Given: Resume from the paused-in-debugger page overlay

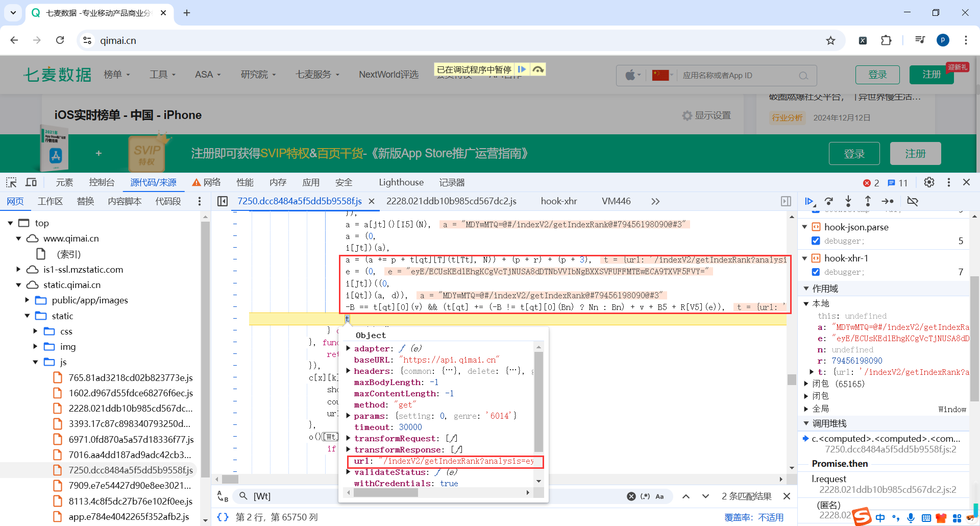Looking at the screenshot, I should [x=522, y=69].
